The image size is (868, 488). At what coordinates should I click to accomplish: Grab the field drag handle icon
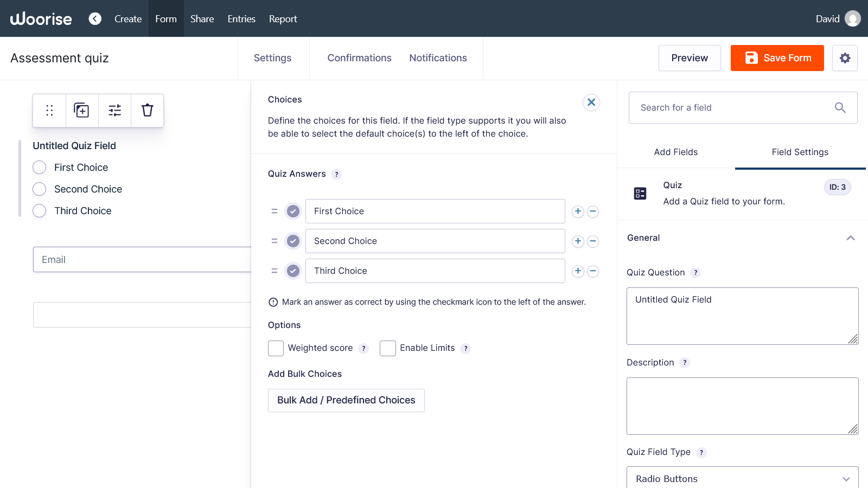[x=49, y=111]
